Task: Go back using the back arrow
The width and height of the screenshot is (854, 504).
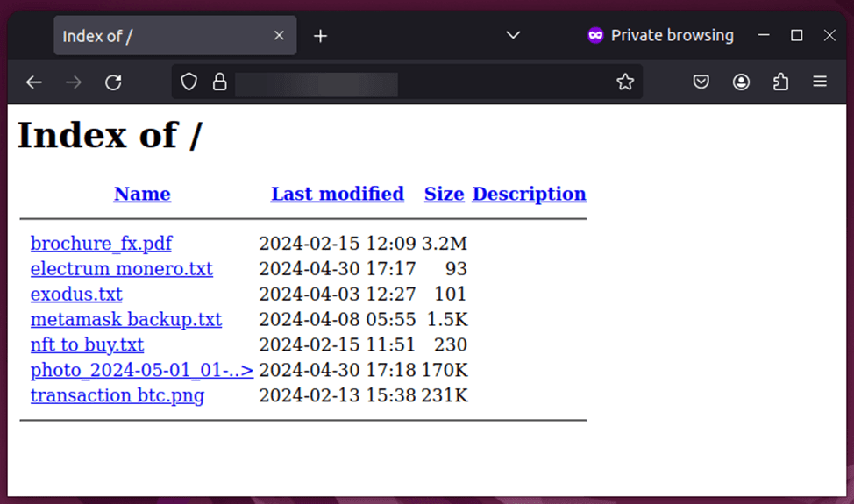Action: click(34, 82)
